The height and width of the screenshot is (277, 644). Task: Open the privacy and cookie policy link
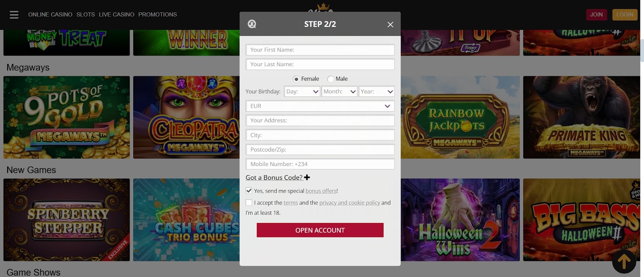tap(349, 203)
